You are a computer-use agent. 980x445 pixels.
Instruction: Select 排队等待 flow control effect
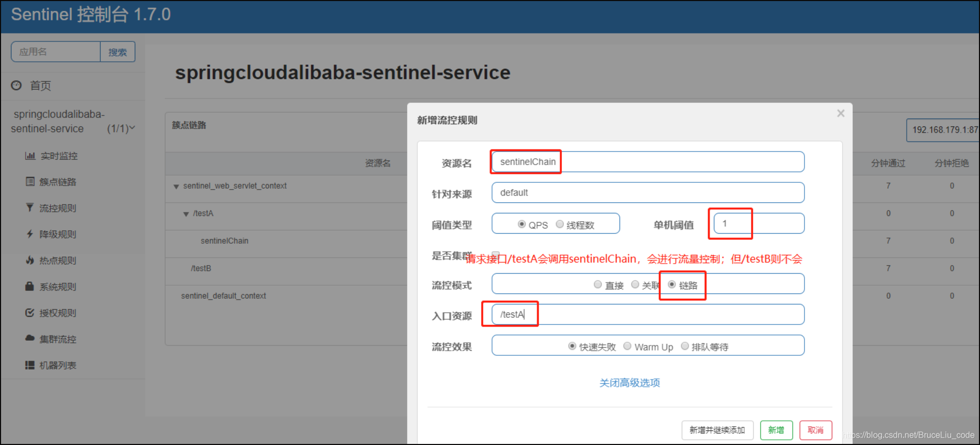point(685,346)
